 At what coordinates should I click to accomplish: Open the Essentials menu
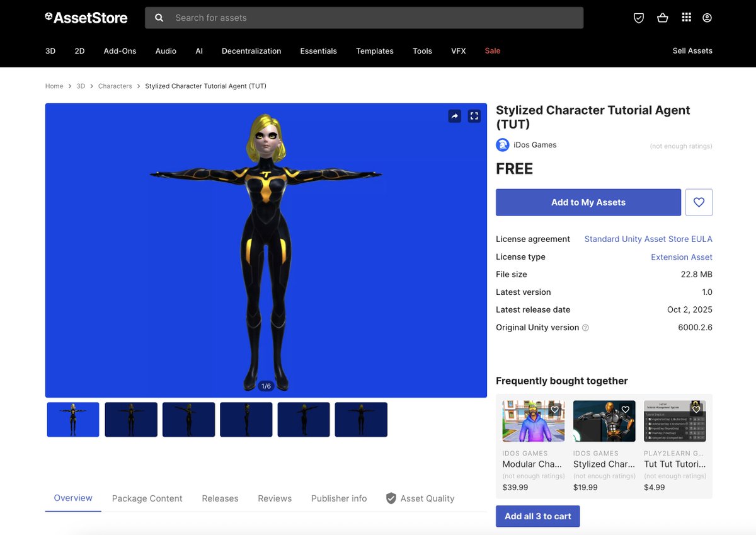point(318,51)
